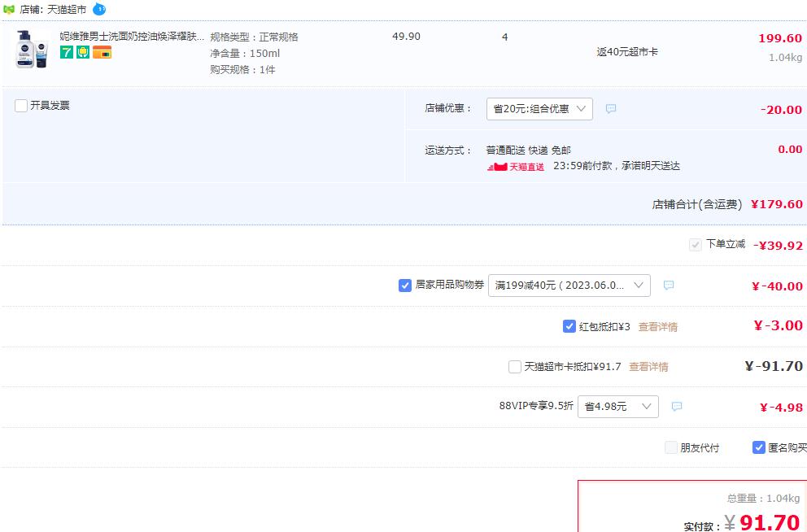Image resolution: width=807 pixels, height=532 pixels.
Task: Click the 普通配送 快递 免邮 shipping text
Action: pos(528,150)
